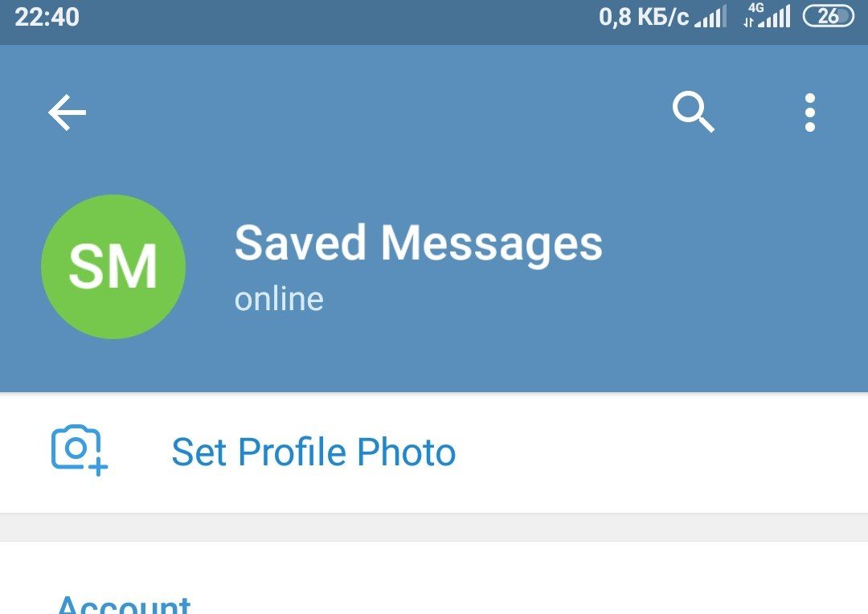Open search with the magnifier icon
868x614 pixels.
pyautogui.click(x=693, y=113)
